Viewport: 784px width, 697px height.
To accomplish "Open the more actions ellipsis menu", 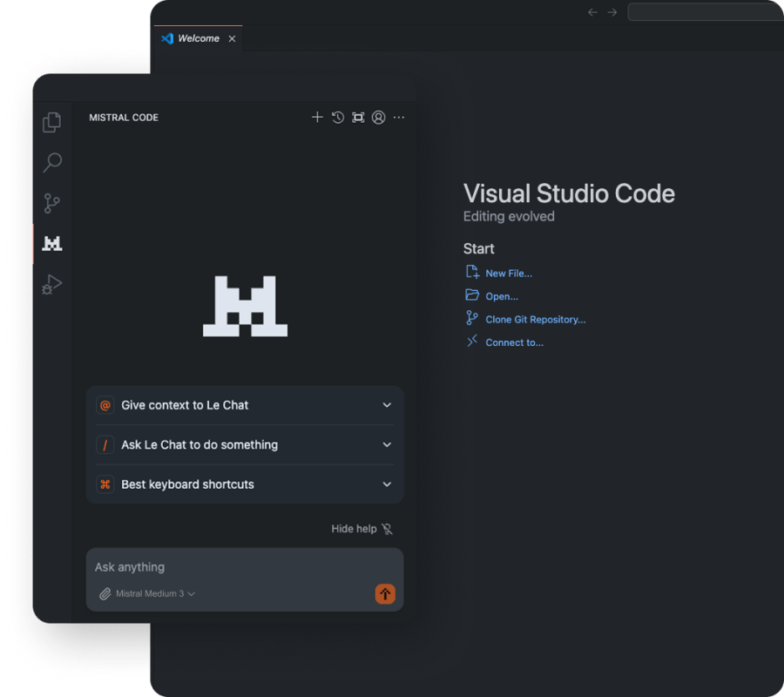I will pyautogui.click(x=399, y=118).
